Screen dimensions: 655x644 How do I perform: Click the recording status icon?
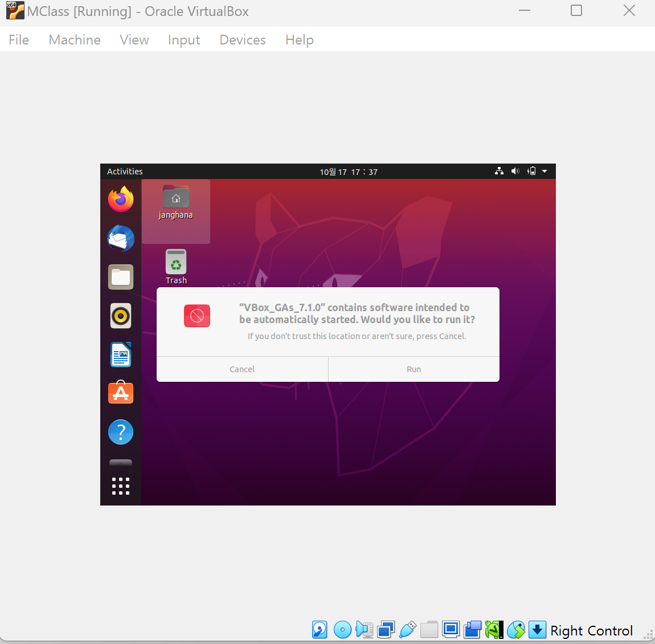coord(472,630)
